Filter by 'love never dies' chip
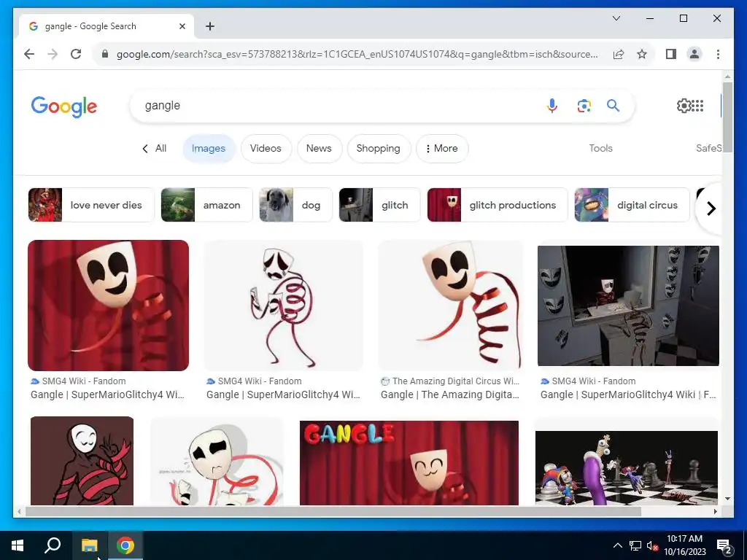This screenshot has width=747, height=560. (91, 205)
